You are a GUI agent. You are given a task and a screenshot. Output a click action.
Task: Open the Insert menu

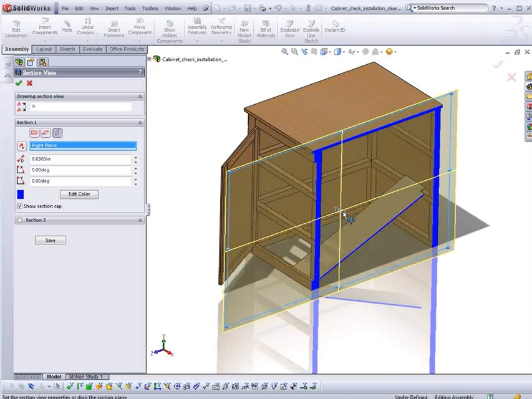point(112,9)
